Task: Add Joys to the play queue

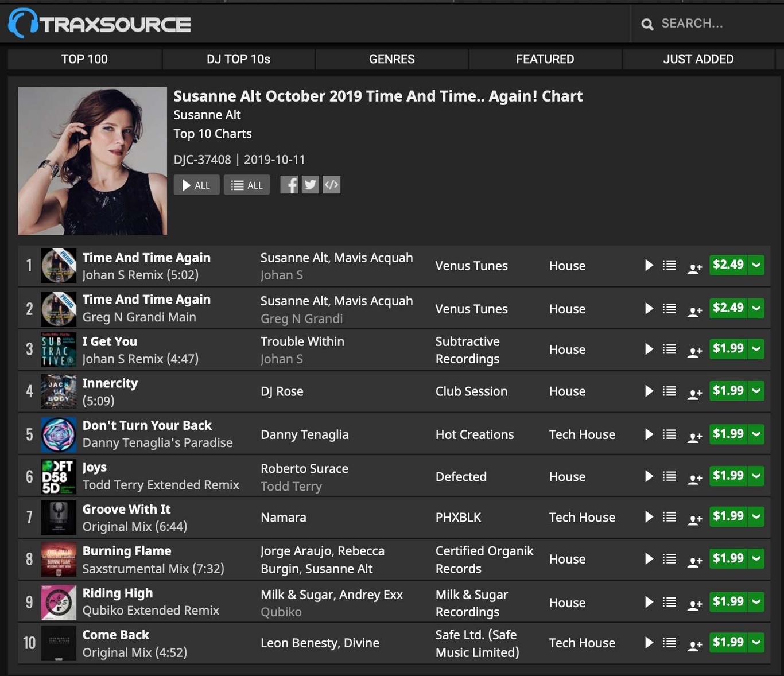Action: tap(669, 476)
